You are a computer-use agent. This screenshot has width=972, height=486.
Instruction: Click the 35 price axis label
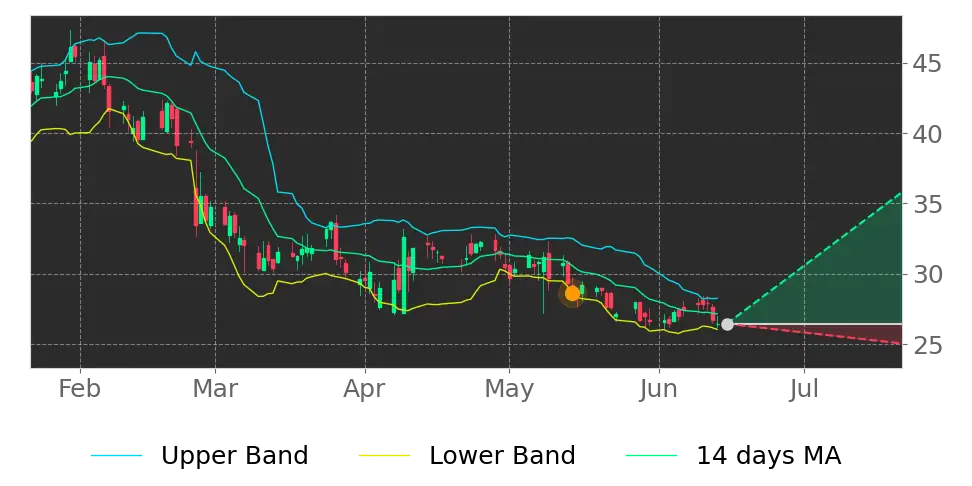pos(927,204)
